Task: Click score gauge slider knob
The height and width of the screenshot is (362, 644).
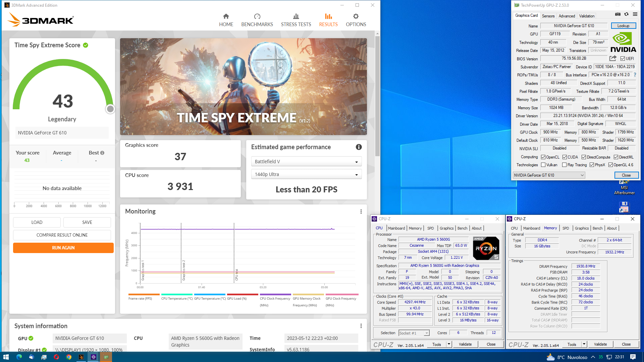Action: click(x=110, y=109)
